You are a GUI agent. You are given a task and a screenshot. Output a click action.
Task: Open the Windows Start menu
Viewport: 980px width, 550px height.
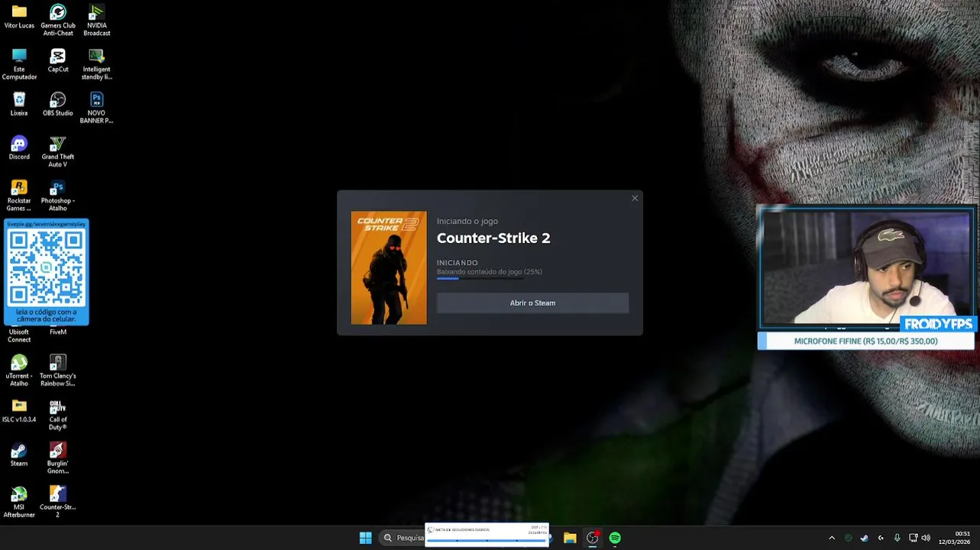tap(366, 538)
